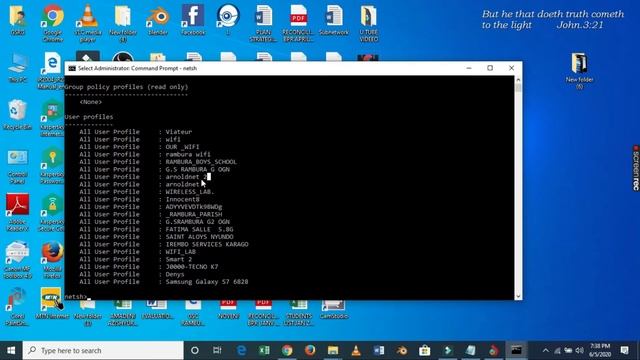Open the network status tray icon
640x360 pixels.
[557, 351]
